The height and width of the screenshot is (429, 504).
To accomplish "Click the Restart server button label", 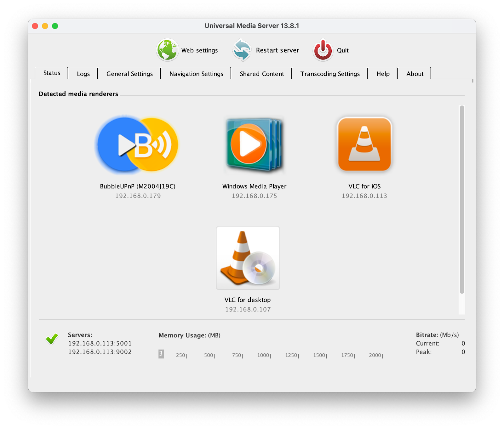I will click(278, 50).
